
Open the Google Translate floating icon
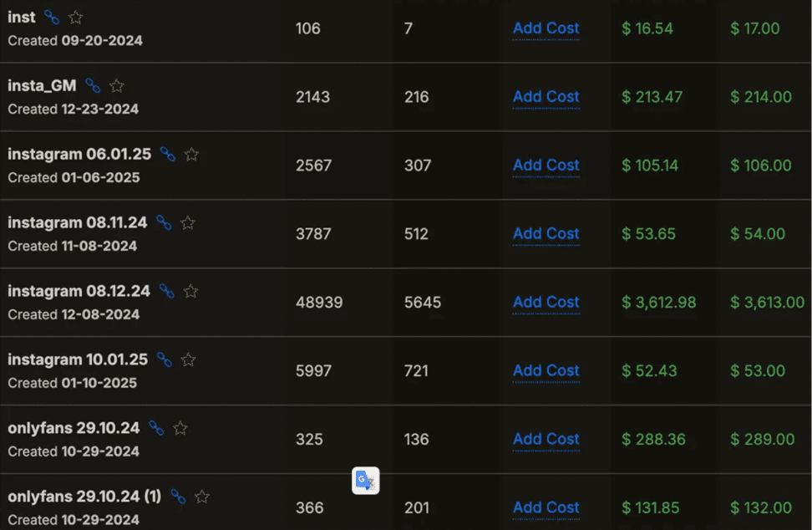[x=366, y=481]
